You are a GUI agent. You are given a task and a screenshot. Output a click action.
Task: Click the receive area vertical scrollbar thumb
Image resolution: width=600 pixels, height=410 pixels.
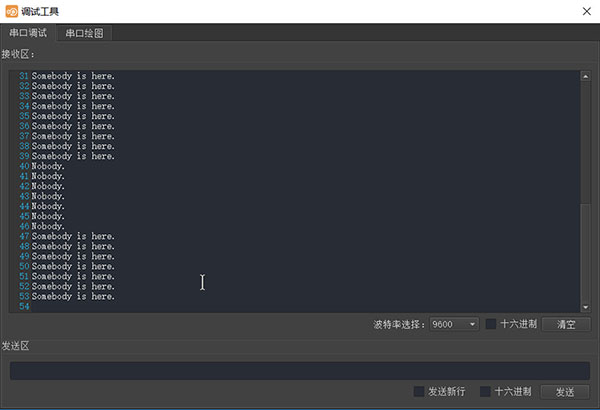click(x=585, y=253)
